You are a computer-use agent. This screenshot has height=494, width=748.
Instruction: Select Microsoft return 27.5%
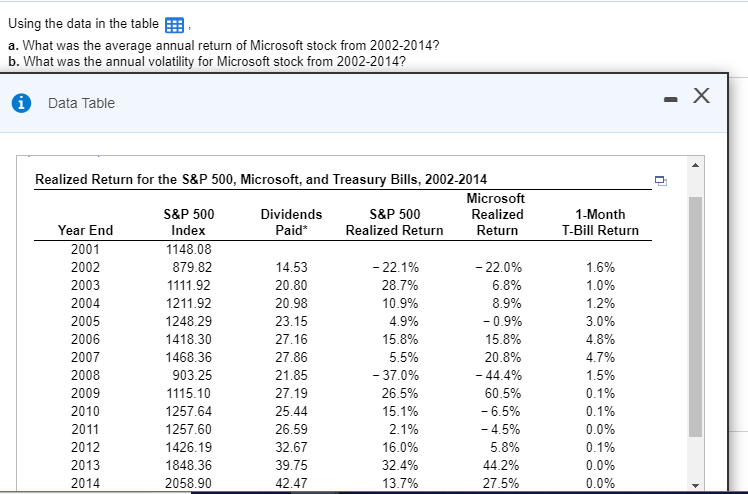(x=501, y=483)
